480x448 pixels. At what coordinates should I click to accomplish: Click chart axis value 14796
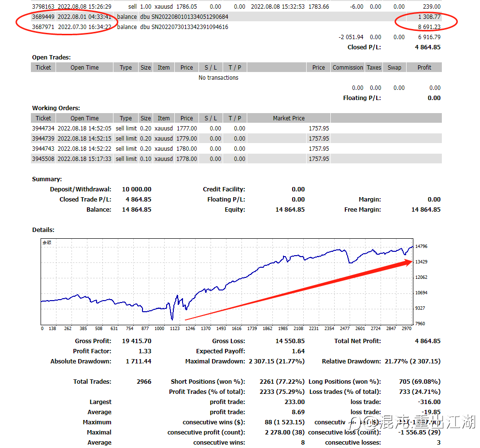coord(421,246)
